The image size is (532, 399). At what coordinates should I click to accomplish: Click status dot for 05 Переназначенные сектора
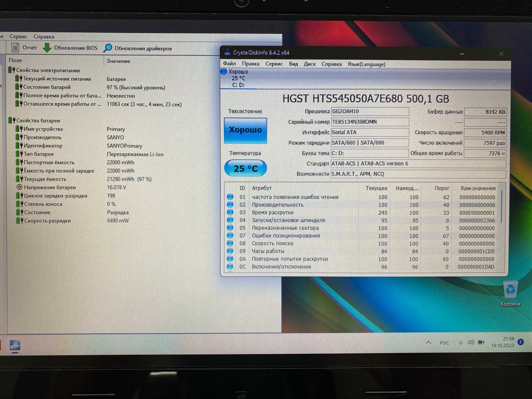coord(230,228)
